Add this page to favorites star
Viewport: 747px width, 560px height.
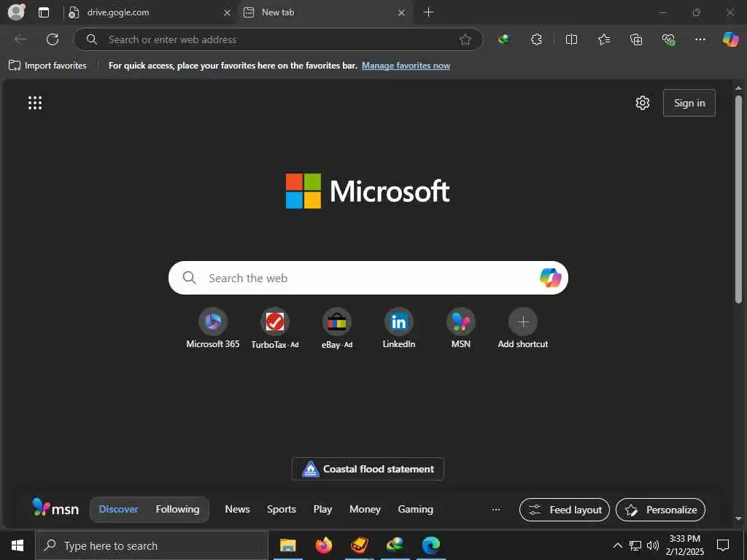coord(465,39)
